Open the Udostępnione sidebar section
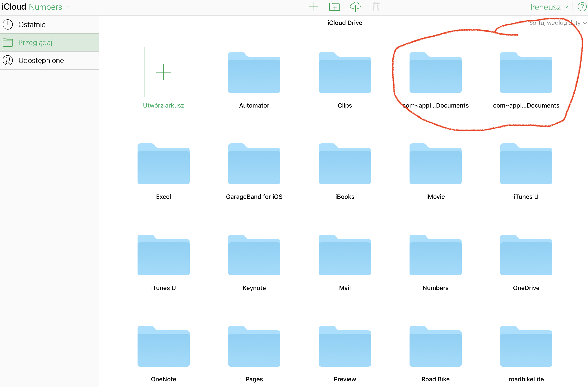Viewport: 588px width, 387px height. tap(41, 60)
